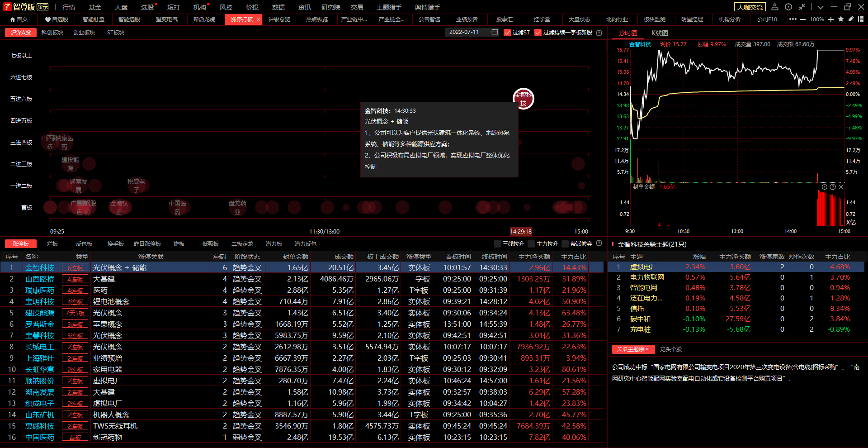868x448 pixels.
Task: Sort table by 封单金额 column header
Action: tap(296, 257)
